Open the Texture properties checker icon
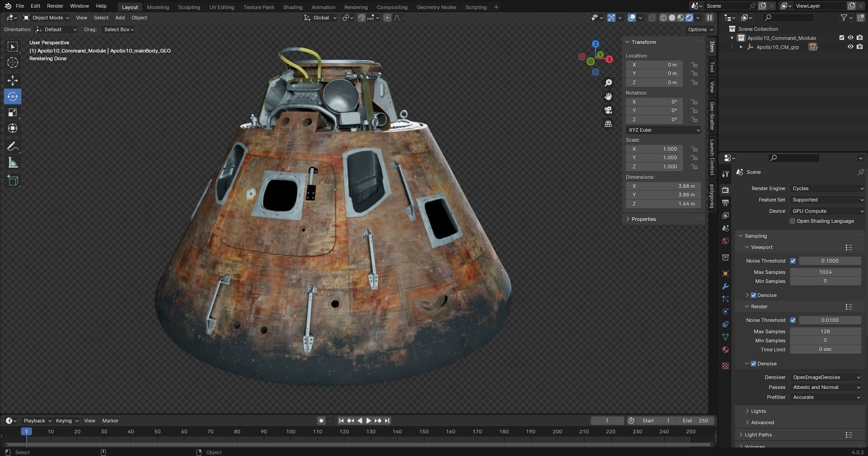The width and height of the screenshot is (868, 456). (725, 366)
